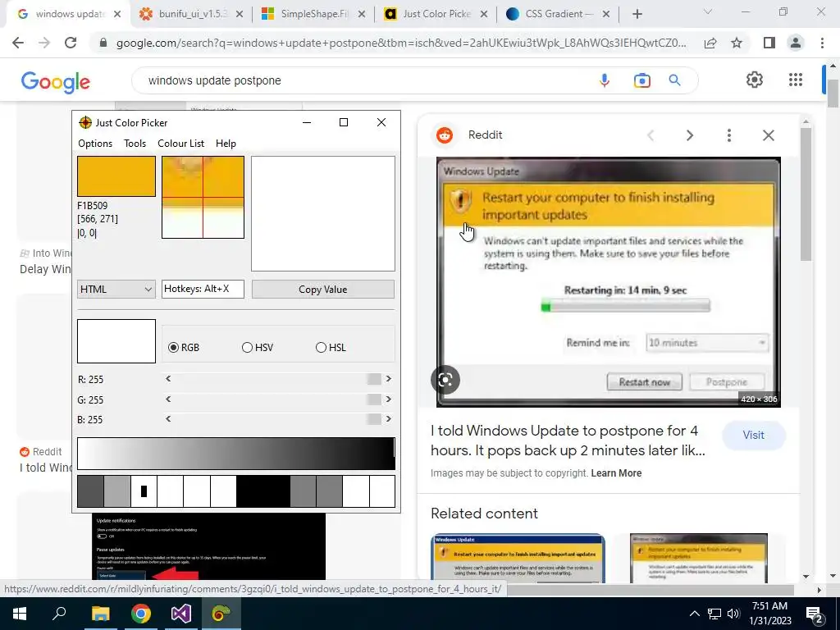Open Google quick settings gear
This screenshot has width=840, height=630.
755,80
